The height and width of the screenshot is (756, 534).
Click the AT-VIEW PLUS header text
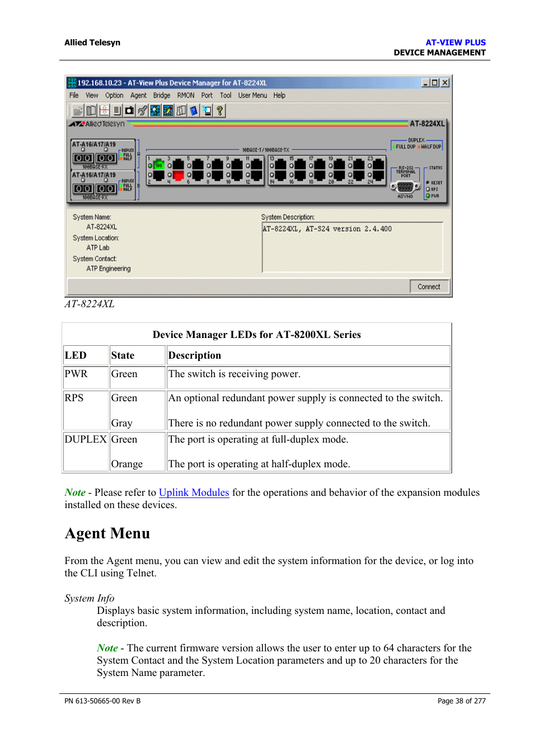(x=456, y=43)
